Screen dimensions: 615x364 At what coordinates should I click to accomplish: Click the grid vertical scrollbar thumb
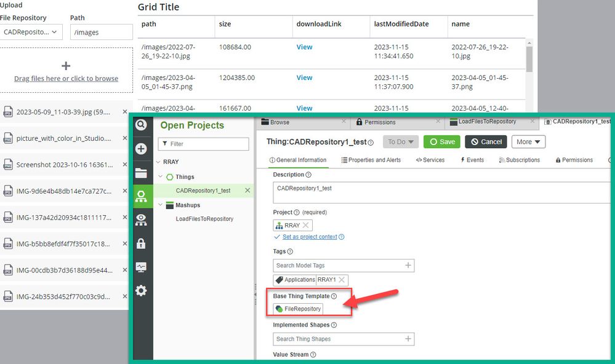[x=529, y=60]
